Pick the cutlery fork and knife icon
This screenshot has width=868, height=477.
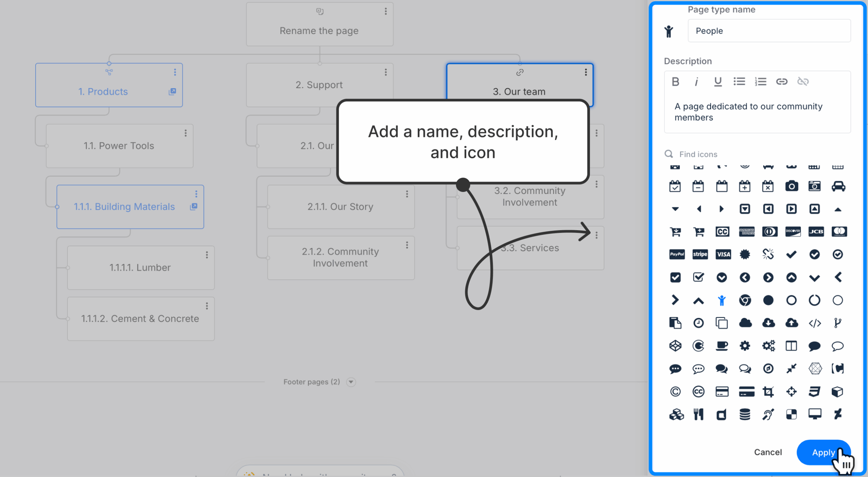pyautogui.click(x=698, y=414)
